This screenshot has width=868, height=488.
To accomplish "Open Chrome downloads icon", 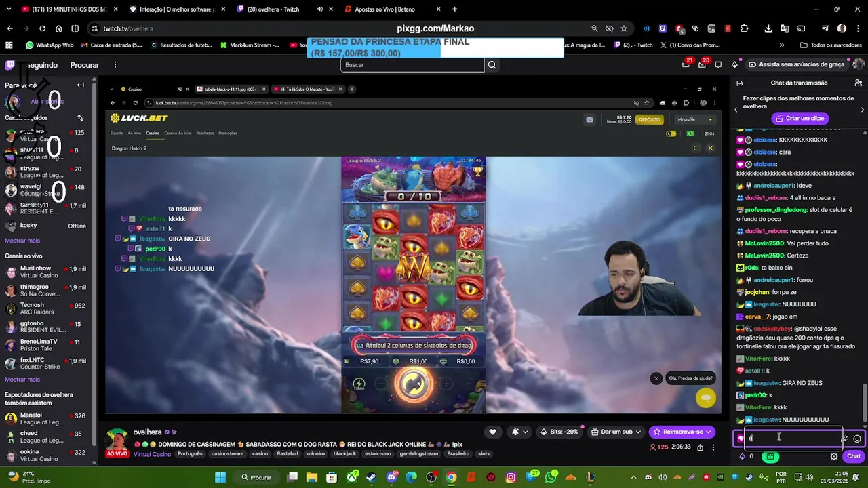I will (768, 28).
